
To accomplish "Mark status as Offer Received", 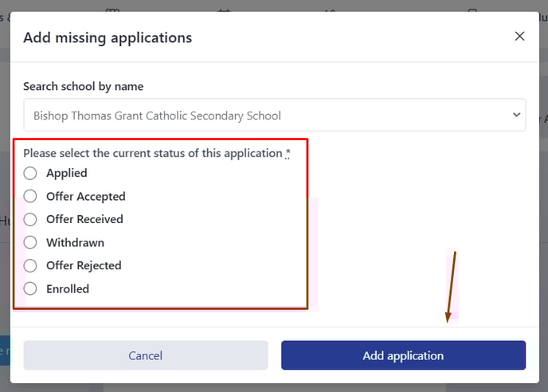I will [x=30, y=219].
